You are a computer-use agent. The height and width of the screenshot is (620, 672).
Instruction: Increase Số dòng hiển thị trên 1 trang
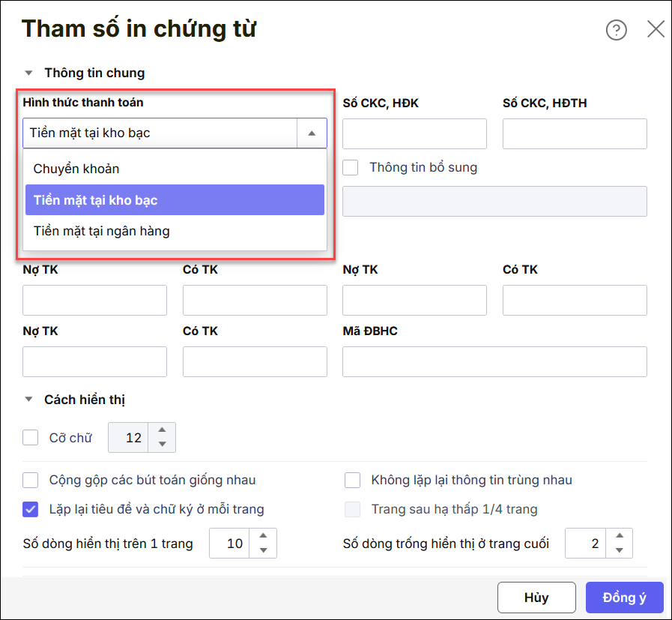pos(263,536)
